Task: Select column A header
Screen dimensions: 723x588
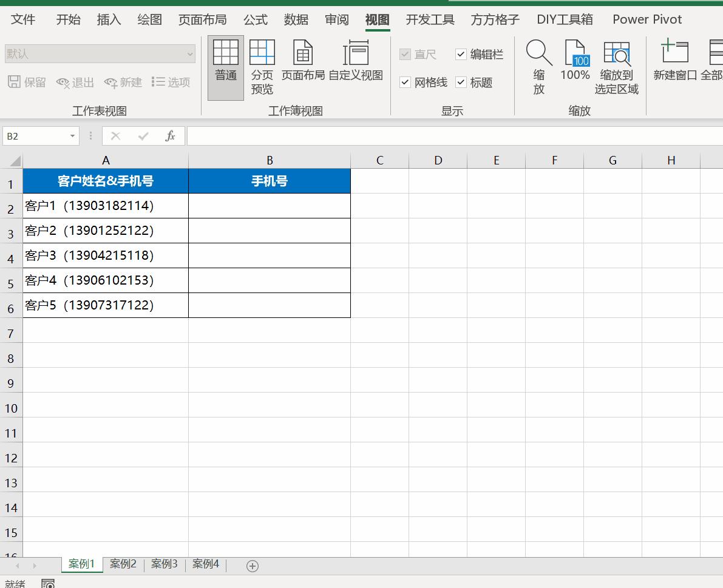Action: pos(106,160)
